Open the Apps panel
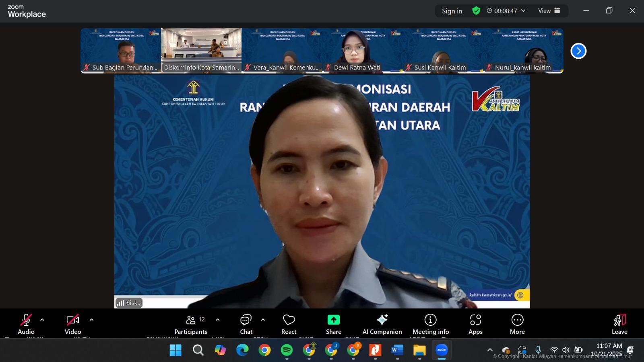 click(475, 324)
